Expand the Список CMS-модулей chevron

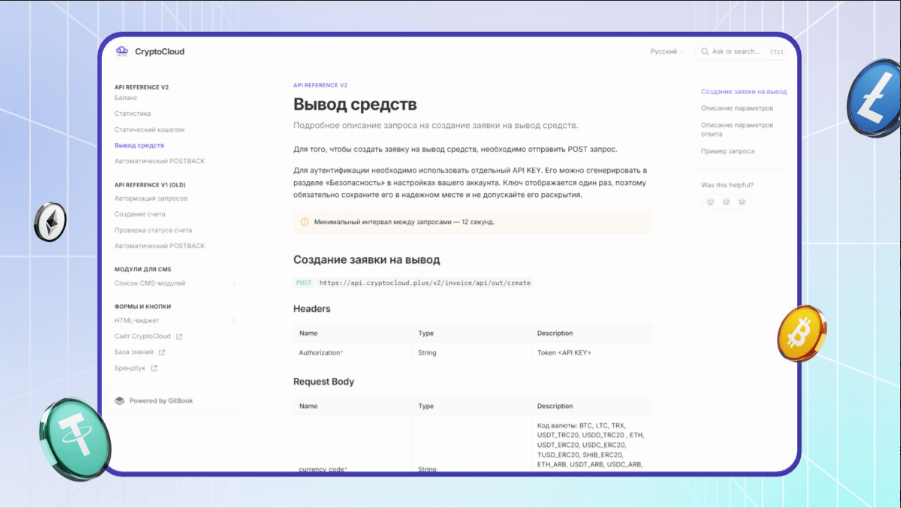point(234,283)
